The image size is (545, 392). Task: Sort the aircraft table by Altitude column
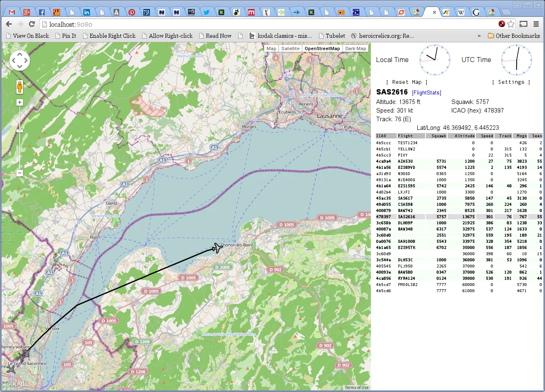pos(461,136)
